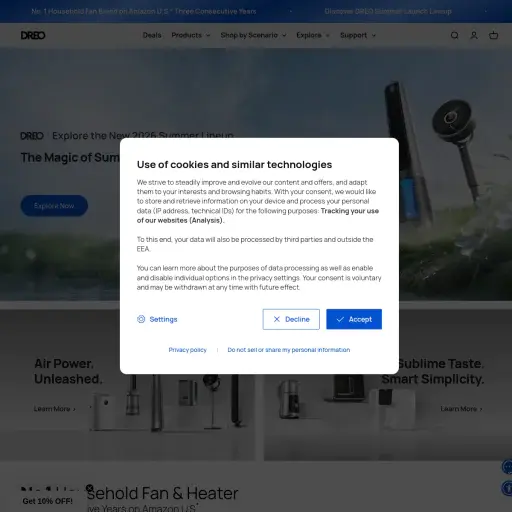Open the Privacy policy link
This screenshot has height=512, width=512.
pos(188,350)
